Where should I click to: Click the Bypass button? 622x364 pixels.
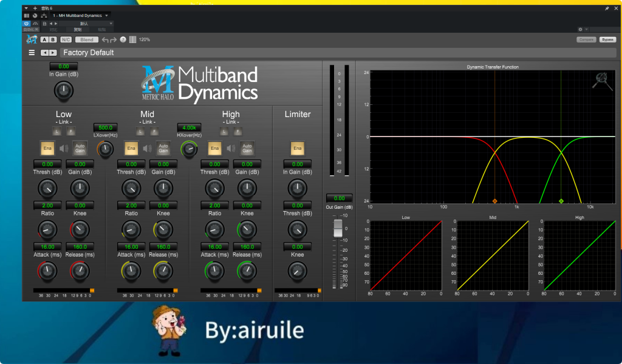coord(607,39)
